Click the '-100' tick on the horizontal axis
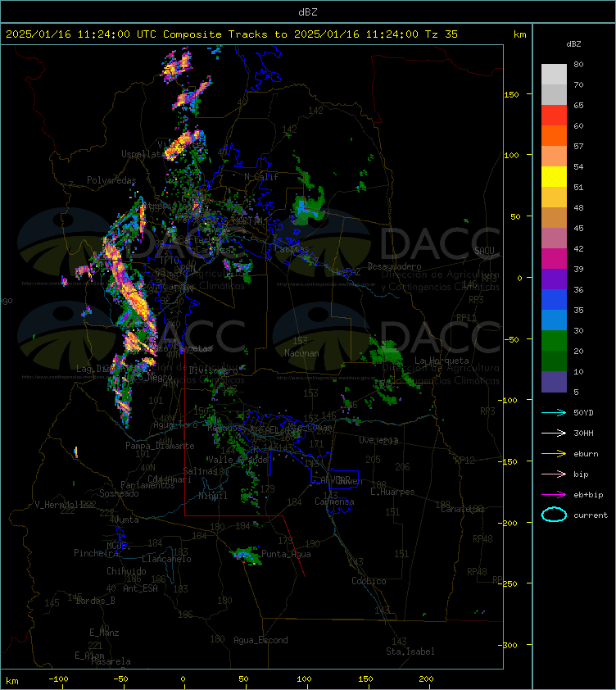The image size is (616, 690). (x=58, y=679)
